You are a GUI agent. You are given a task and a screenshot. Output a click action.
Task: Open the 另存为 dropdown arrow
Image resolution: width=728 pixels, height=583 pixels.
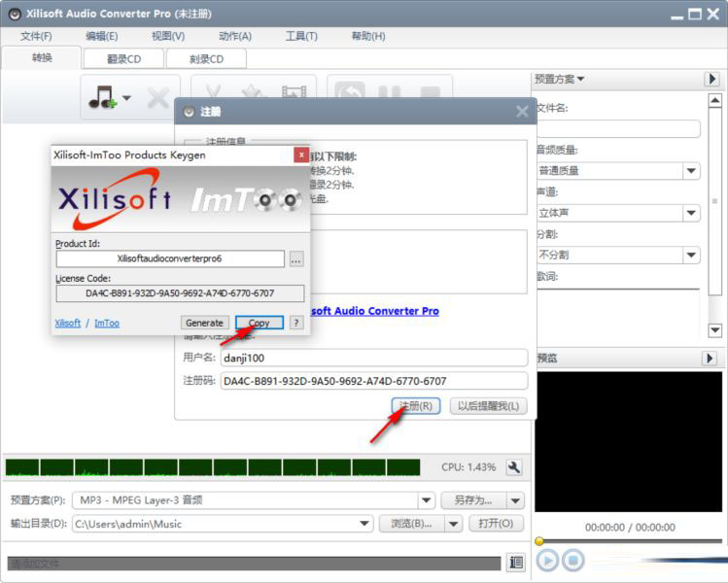coord(515,500)
